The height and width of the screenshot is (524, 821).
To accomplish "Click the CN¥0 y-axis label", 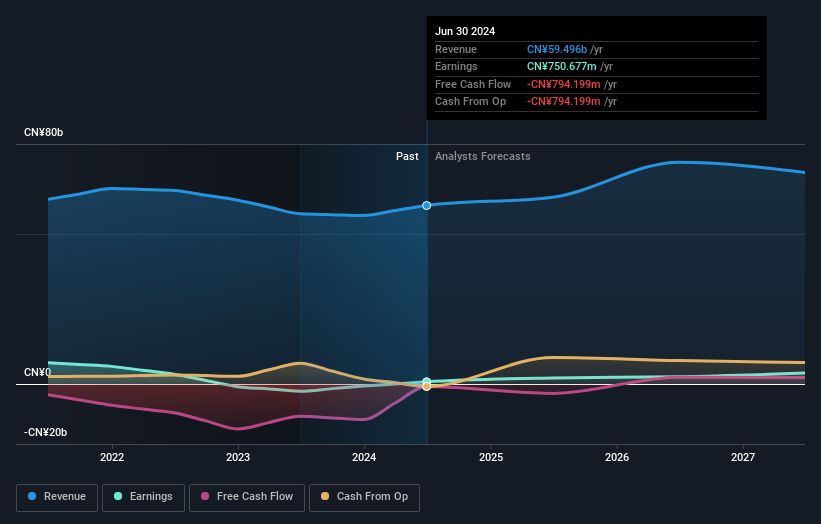I will pos(38,372).
